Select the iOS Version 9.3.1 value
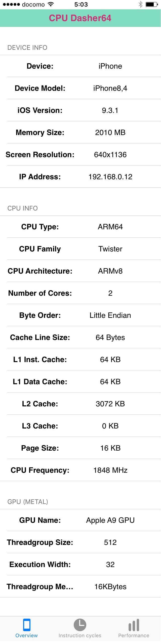161x644 pixels. 110,110
